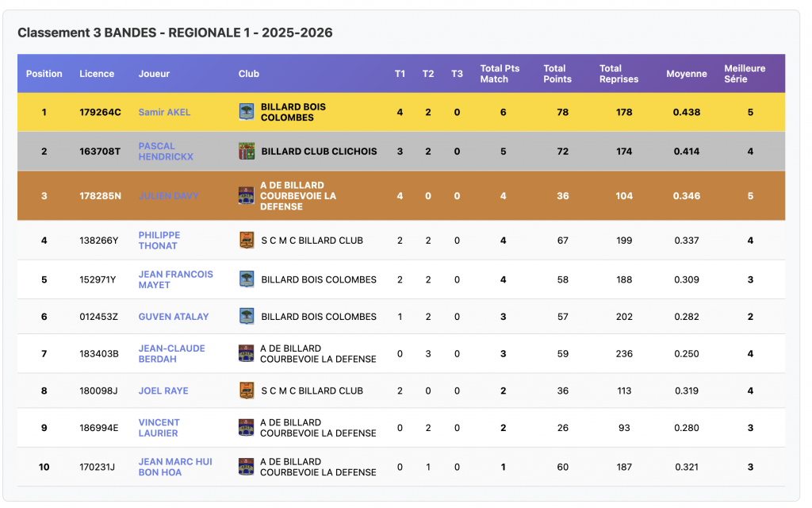
Task: Click the Position column header
Action: [x=44, y=74]
